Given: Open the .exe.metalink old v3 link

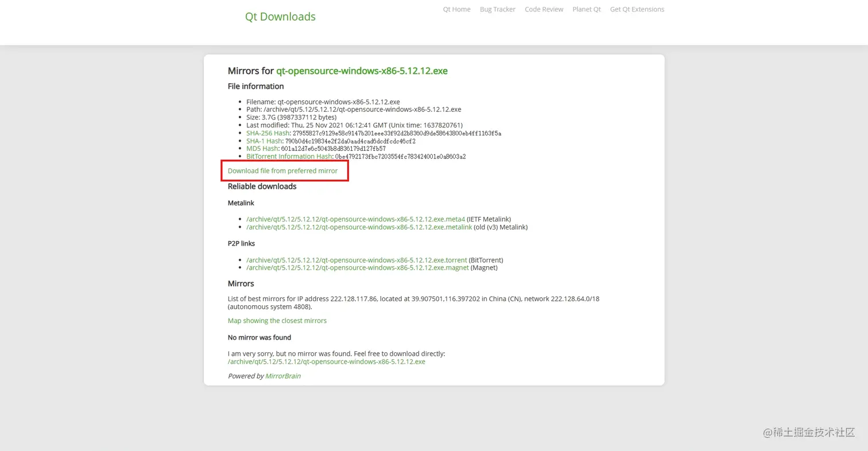Looking at the screenshot, I should [359, 227].
